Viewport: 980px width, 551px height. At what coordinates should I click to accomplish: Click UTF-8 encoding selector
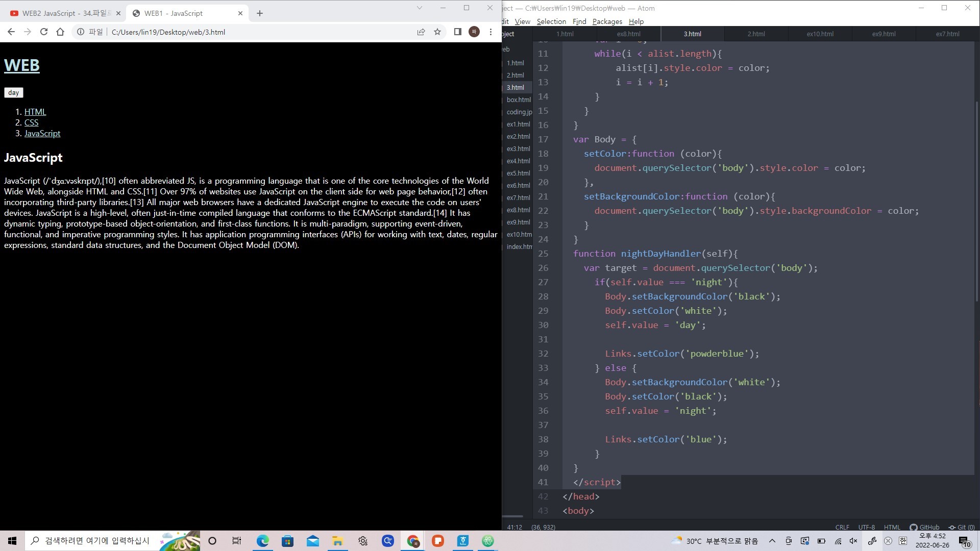point(866,527)
